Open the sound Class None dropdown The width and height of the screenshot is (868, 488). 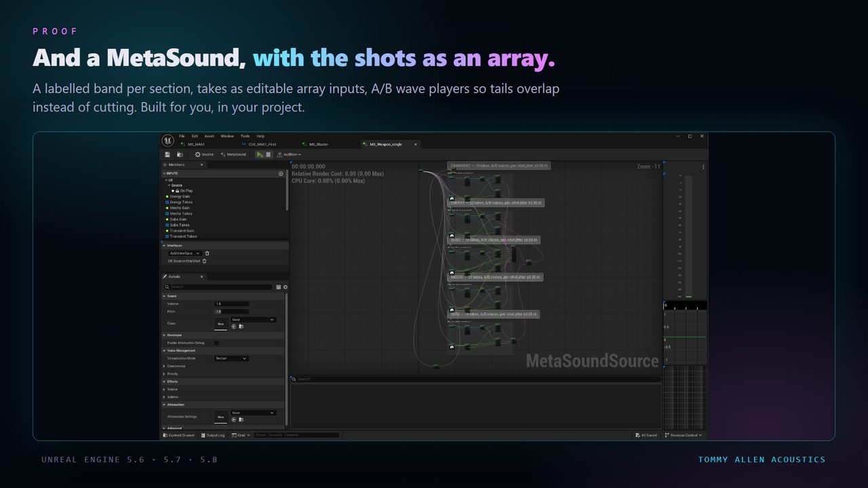(254, 319)
